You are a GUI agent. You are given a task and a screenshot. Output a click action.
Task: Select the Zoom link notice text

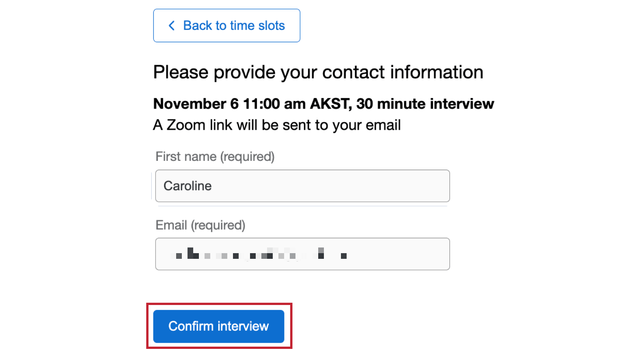coord(277,125)
